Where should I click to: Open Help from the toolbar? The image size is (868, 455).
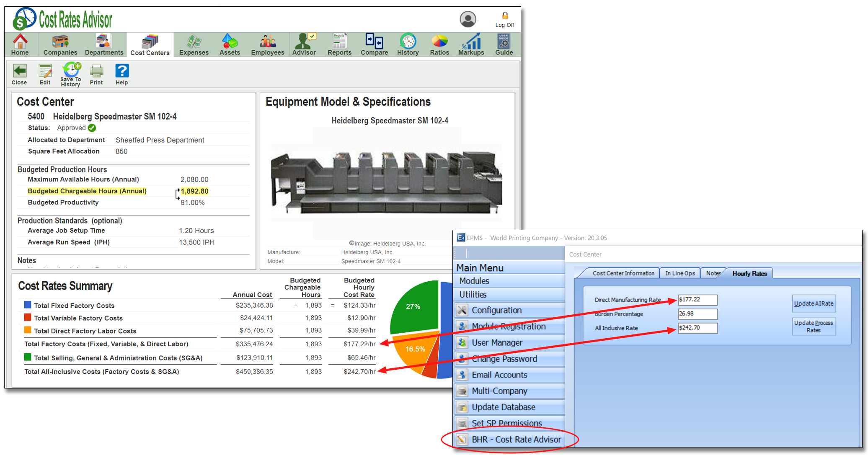click(x=122, y=75)
